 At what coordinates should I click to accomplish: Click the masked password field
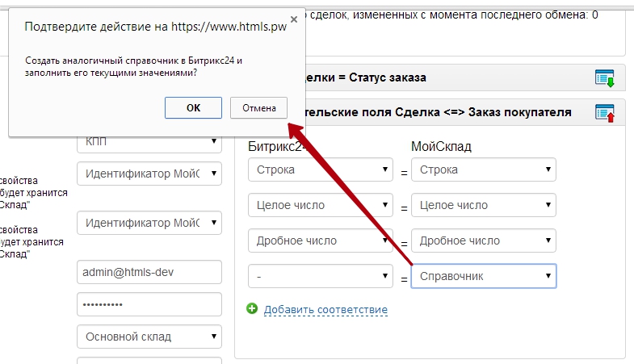point(149,305)
